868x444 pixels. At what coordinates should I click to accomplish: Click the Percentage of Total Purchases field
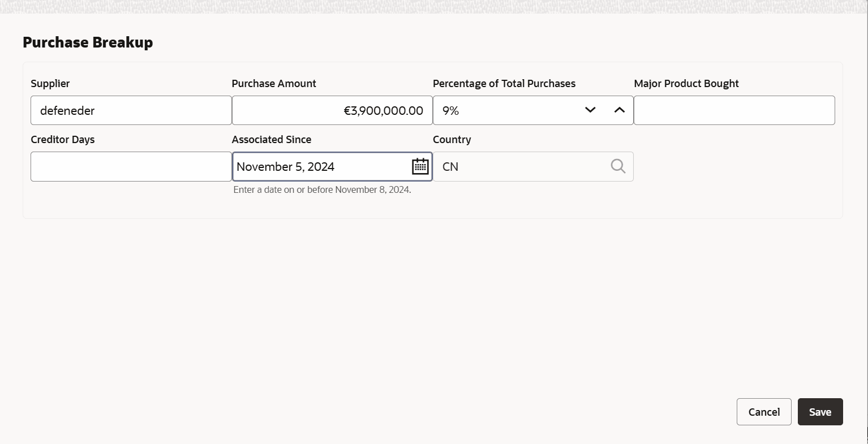tap(533, 110)
